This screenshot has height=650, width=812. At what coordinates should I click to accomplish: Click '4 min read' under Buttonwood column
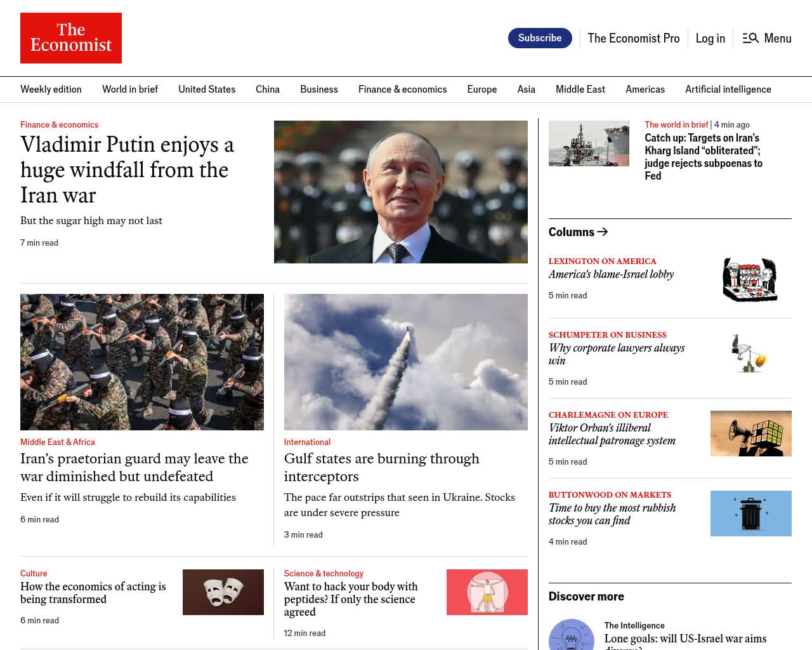[568, 541]
